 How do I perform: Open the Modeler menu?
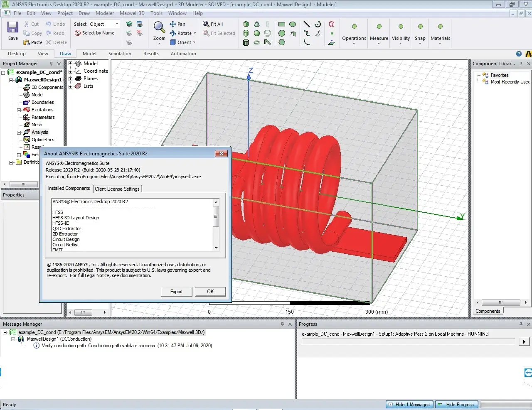point(105,13)
